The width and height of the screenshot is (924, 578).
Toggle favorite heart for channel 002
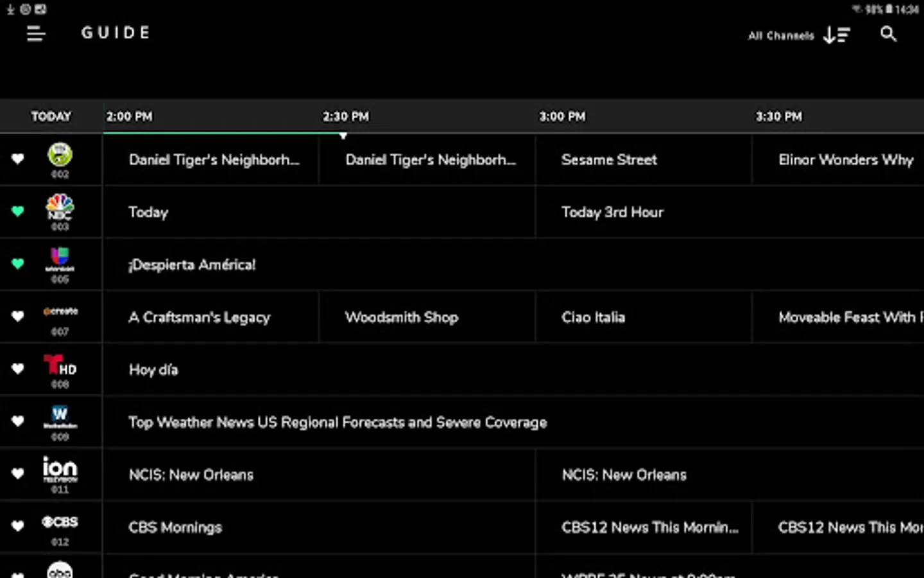pos(17,159)
